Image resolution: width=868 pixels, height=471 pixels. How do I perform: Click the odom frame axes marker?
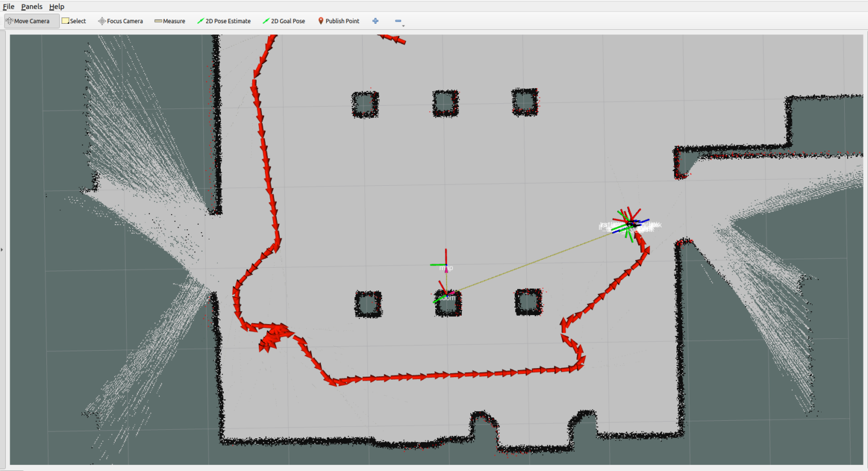445,295
